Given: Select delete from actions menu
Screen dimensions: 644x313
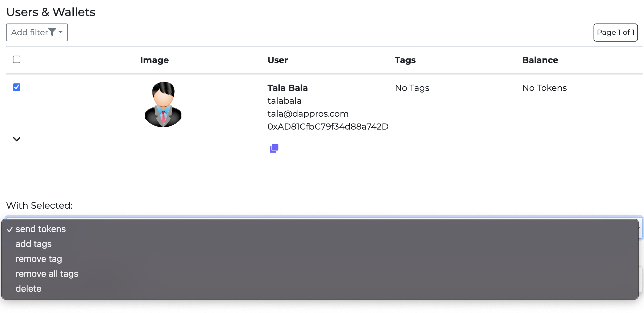Looking at the screenshot, I should 28,289.
